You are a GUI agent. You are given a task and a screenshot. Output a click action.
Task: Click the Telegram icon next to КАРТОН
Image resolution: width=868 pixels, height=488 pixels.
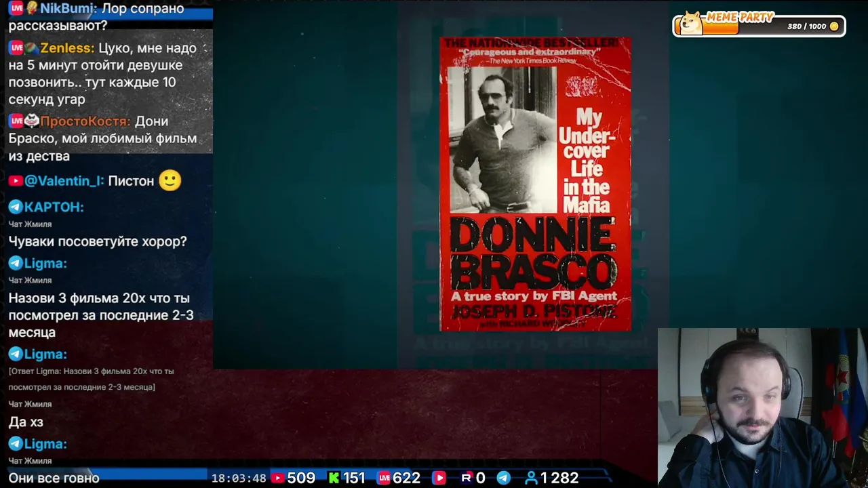tap(16, 207)
